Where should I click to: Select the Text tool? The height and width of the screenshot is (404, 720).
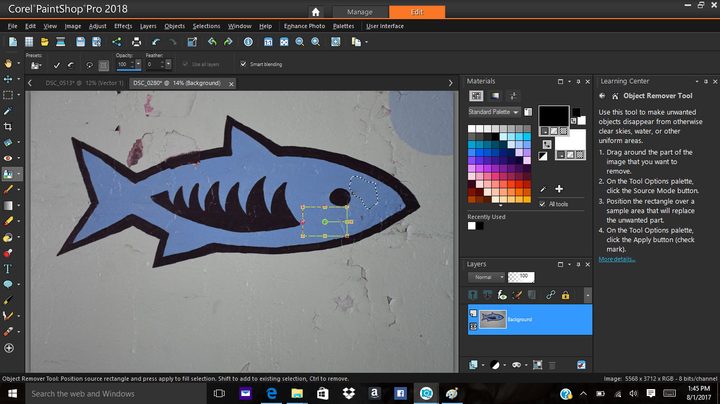(x=8, y=269)
